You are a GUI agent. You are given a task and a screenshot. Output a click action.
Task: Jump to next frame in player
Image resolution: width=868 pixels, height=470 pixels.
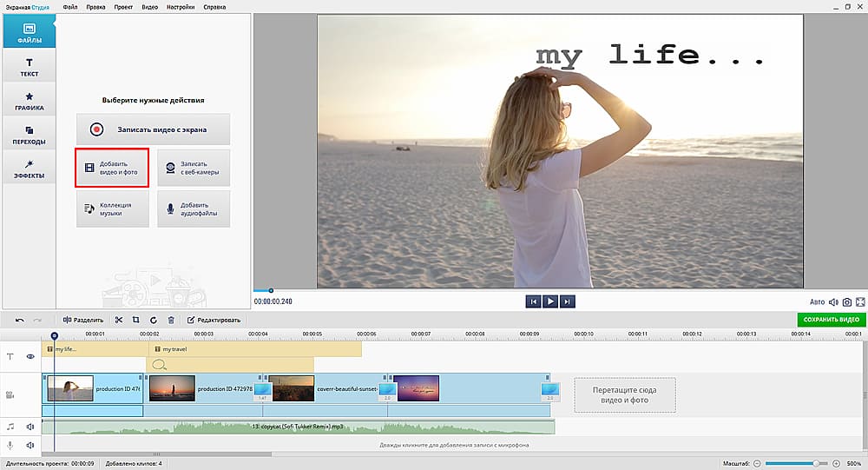click(567, 301)
